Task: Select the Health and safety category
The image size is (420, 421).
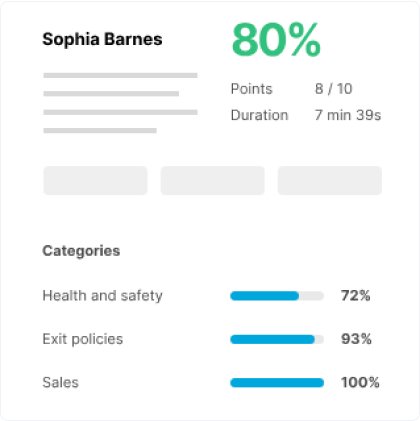Action: coord(102,296)
